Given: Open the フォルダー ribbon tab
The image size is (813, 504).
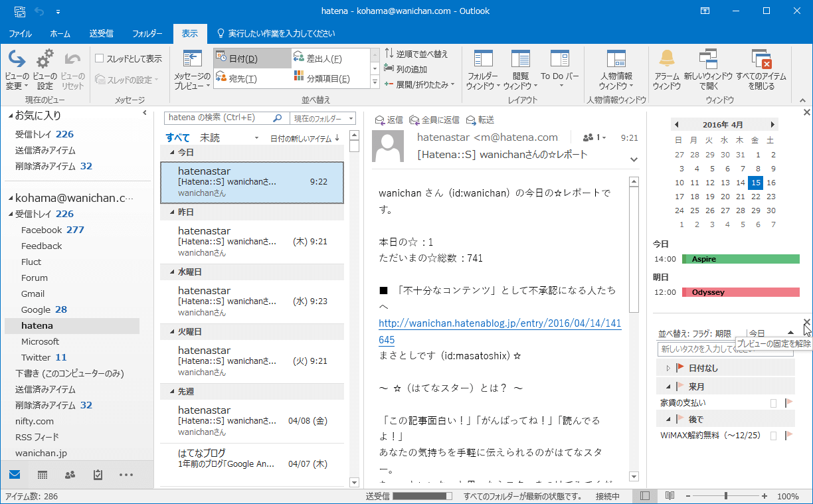Looking at the screenshot, I should coord(147,33).
